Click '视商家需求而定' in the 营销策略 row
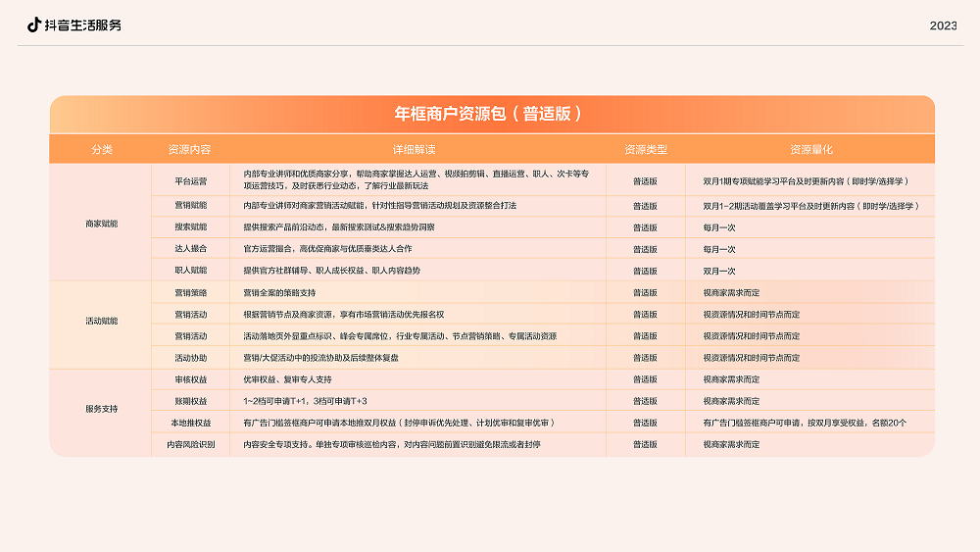Image resolution: width=980 pixels, height=552 pixels. pyautogui.click(x=731, y=292)
